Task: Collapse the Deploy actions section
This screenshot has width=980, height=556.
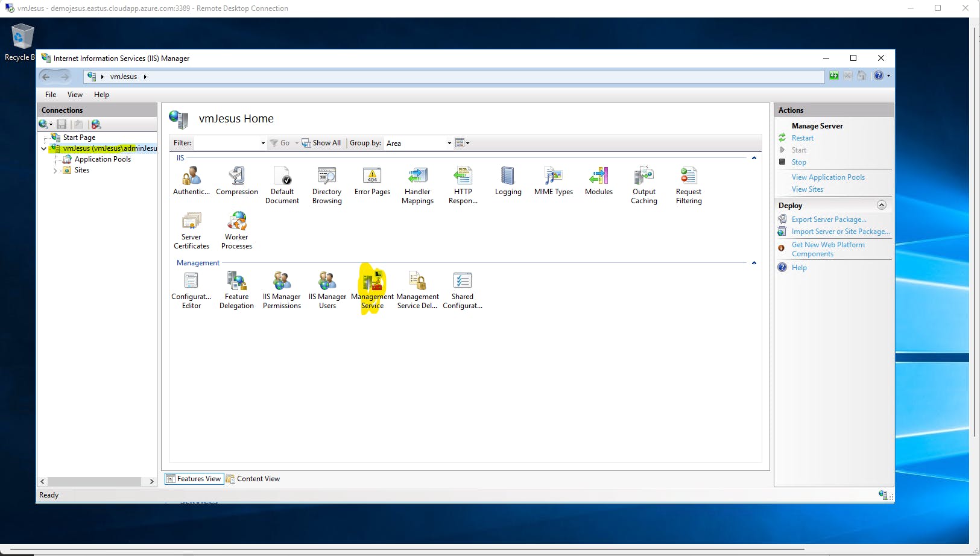Action: point(881,205)
